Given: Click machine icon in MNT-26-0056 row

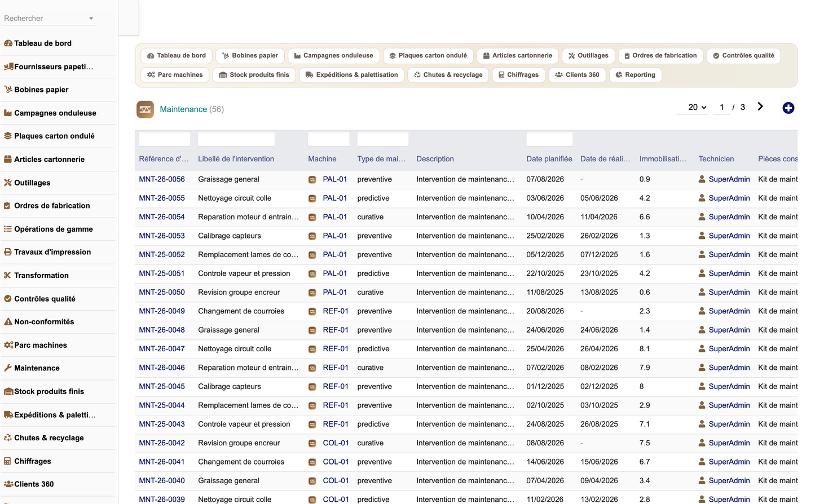Looking at the screenshot, I should click(x=312, y=180).
